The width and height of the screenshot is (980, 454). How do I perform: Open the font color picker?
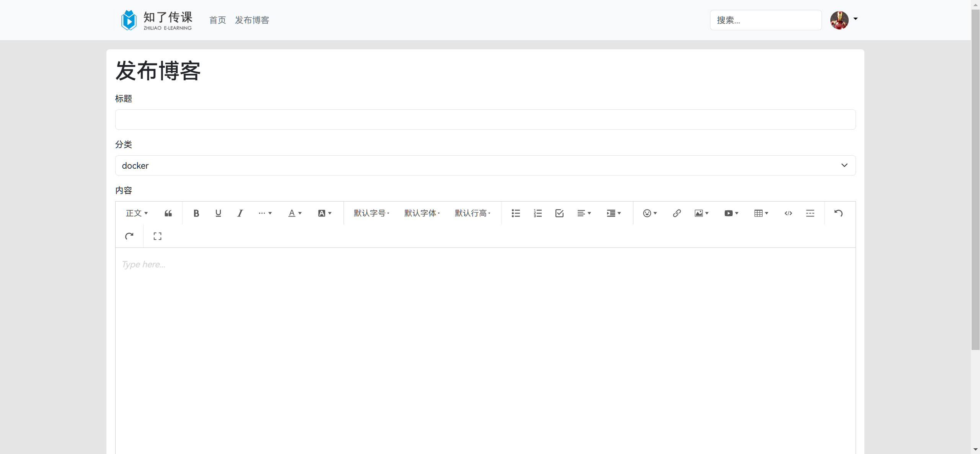295,213
